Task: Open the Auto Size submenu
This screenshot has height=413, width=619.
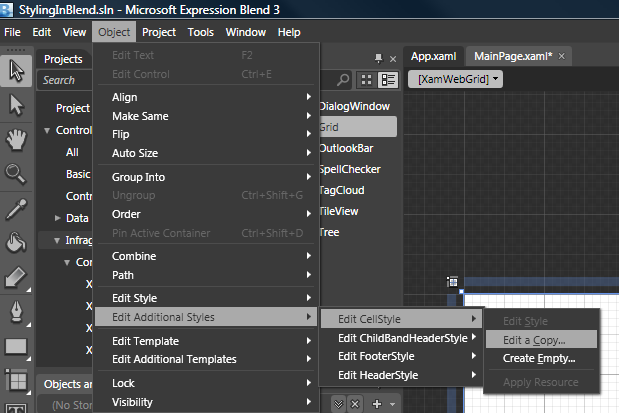Action: [206, 153]
